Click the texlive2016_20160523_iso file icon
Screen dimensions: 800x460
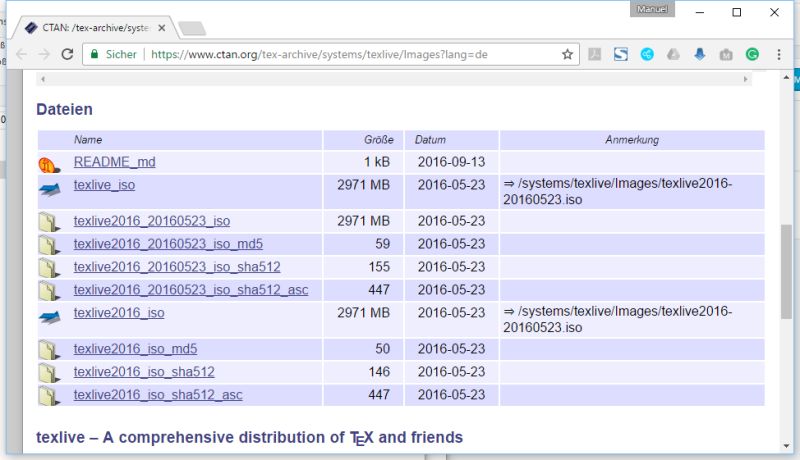[x=49, y=222]
